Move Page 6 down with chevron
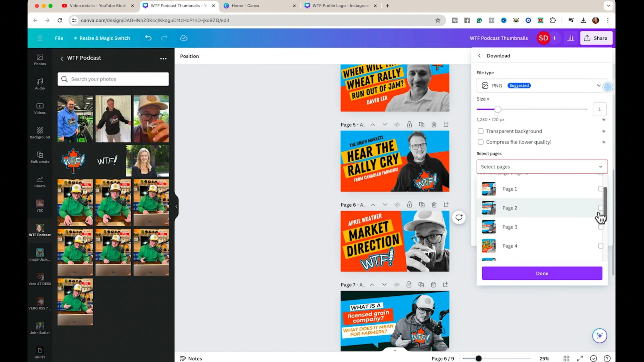Image resolution: width=644 pixels, height=362 pixels. pos(385,205)
